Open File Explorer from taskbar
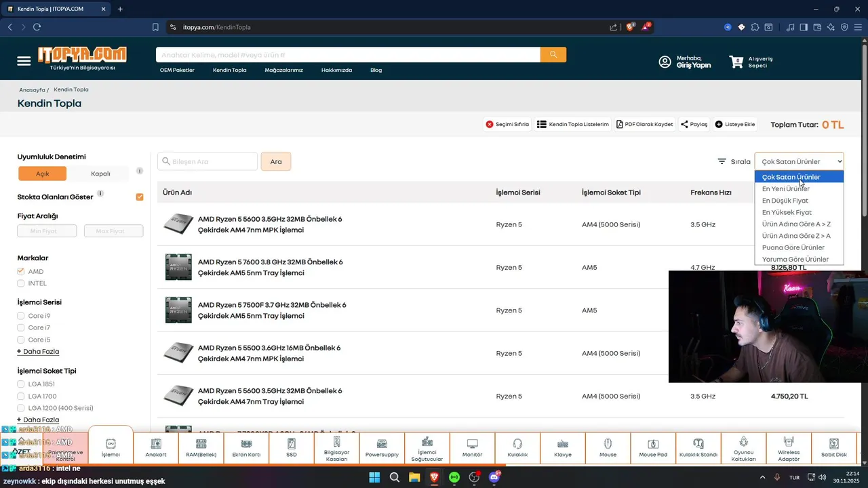 click(414, 477)
